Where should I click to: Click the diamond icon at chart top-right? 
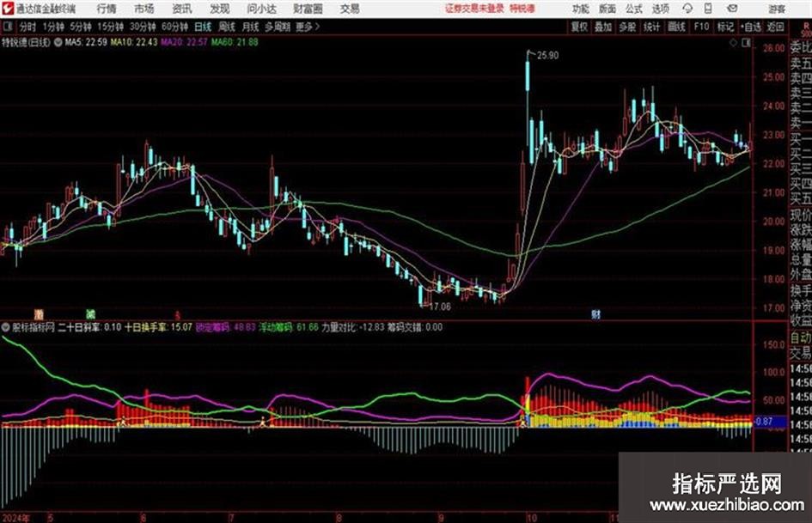[733, 43]
